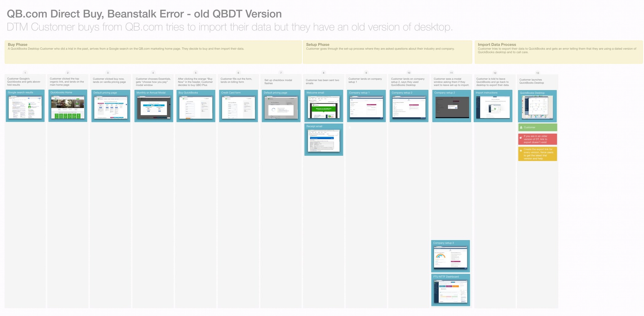Click the step number 5 badge
The height and width of the screenshot is (316, 644).
(196, 73)
